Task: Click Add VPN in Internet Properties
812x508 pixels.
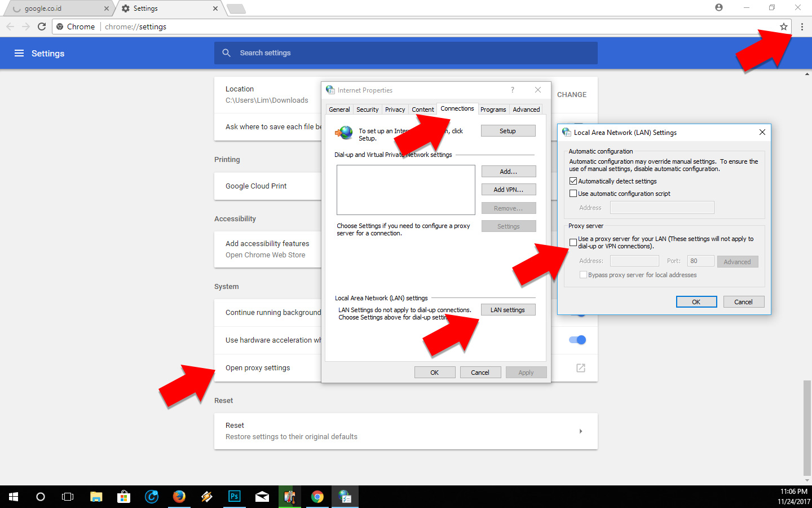Action: click(508, 189)
